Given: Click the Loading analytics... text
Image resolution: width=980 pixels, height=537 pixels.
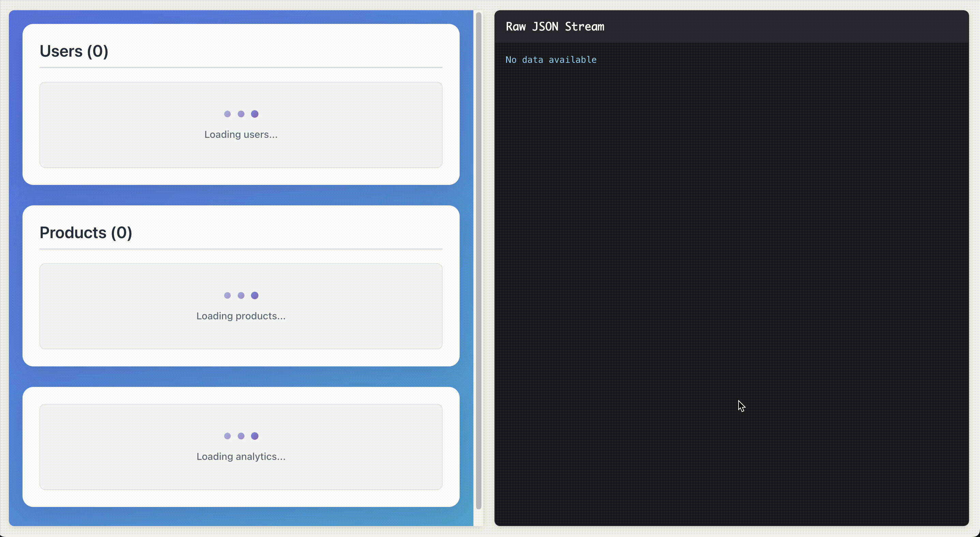Looking at the screenshot, I should pyautogui.click(x=241, y=456).
